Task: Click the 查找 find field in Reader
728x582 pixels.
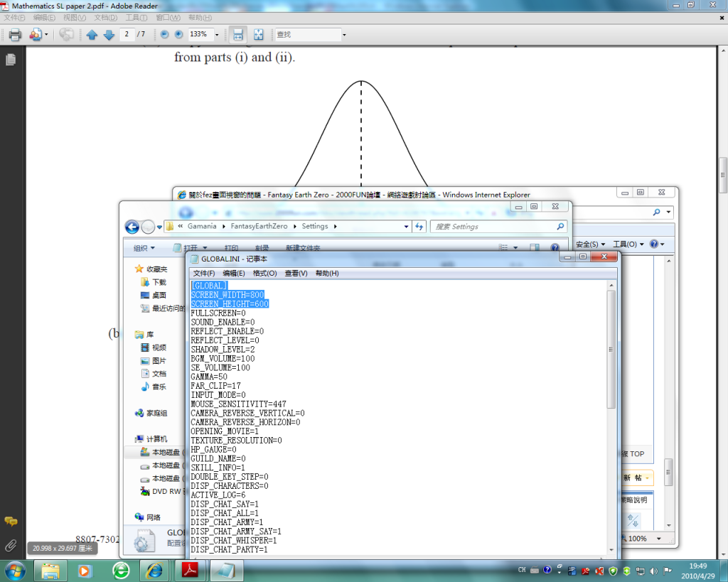Action: coord(308,34)
